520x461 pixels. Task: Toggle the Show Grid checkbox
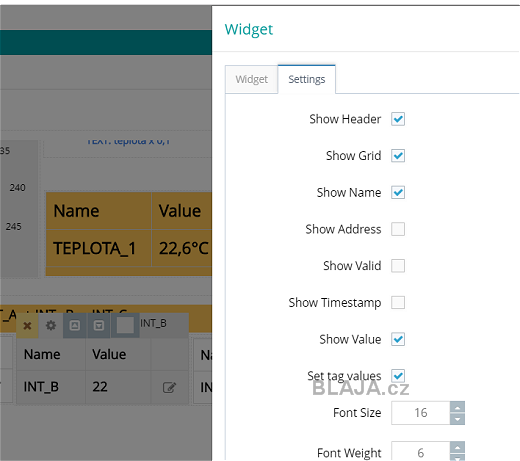(x=398, y=156)
